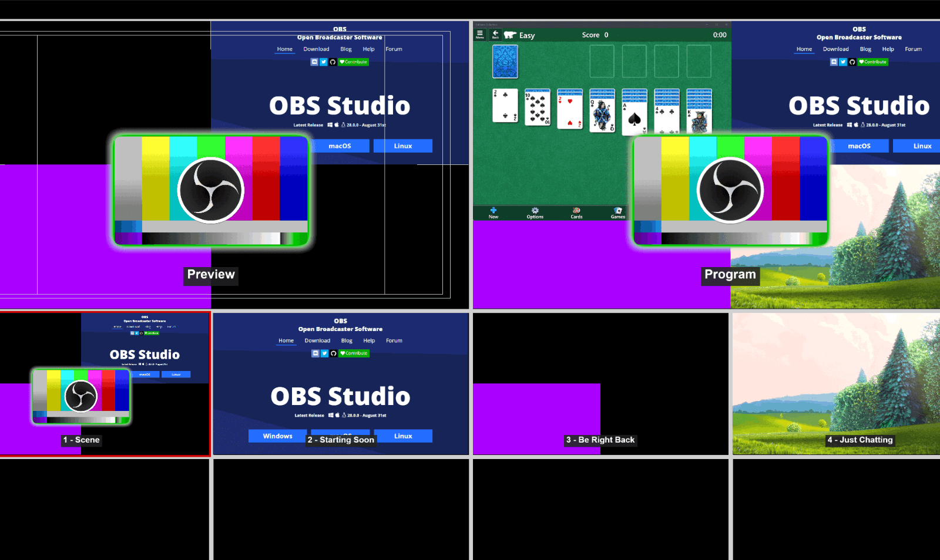
Task: Click the face-down stock pile in Solitaire
Action: tap(504, 62)
